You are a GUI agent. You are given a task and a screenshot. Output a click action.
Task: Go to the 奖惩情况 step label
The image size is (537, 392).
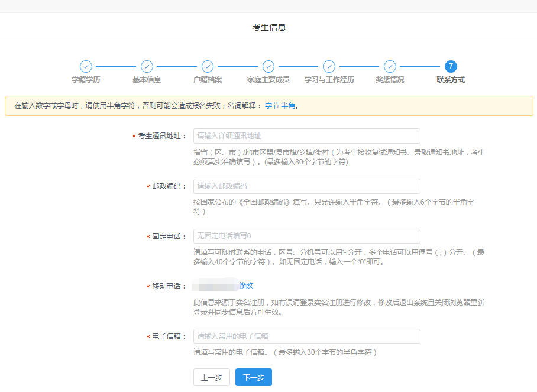[390, 78]
